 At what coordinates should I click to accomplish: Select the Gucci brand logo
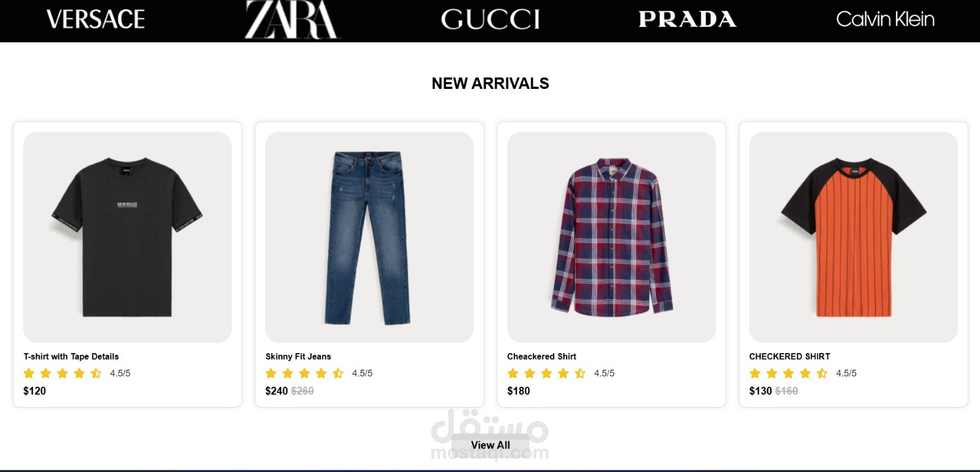(490, 20)
